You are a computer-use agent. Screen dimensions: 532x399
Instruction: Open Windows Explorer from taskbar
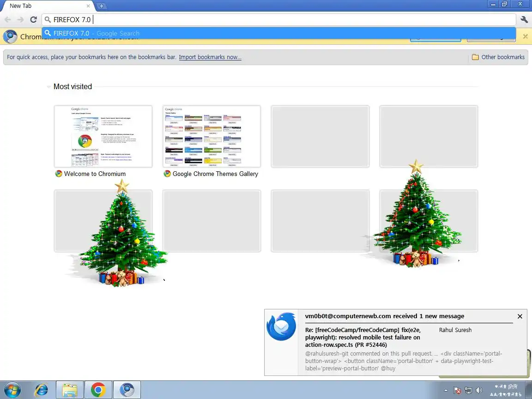click(70, 390)
